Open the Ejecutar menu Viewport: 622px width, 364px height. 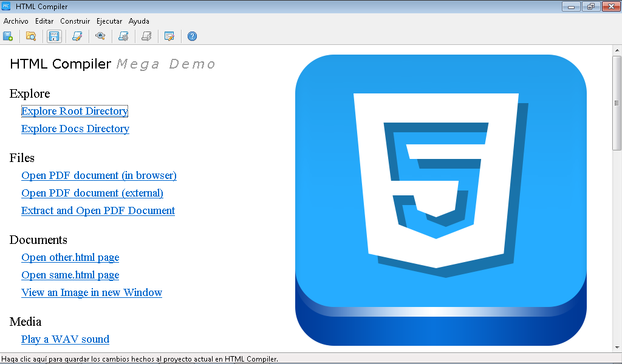109,21
